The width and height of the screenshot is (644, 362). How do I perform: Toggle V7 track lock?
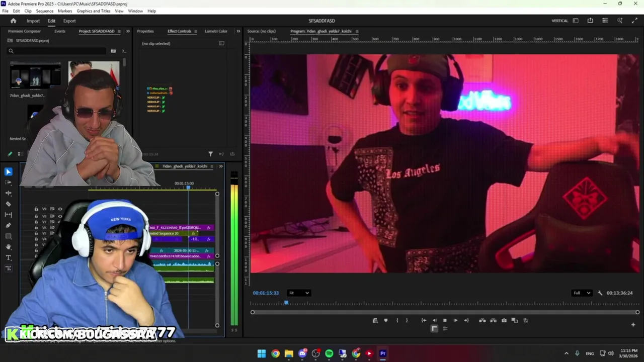36,222
